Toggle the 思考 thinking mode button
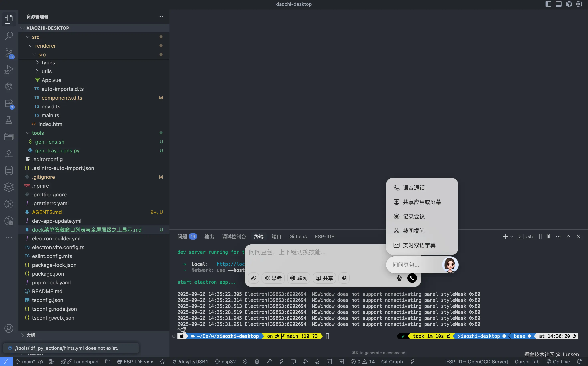 [273, 278]
